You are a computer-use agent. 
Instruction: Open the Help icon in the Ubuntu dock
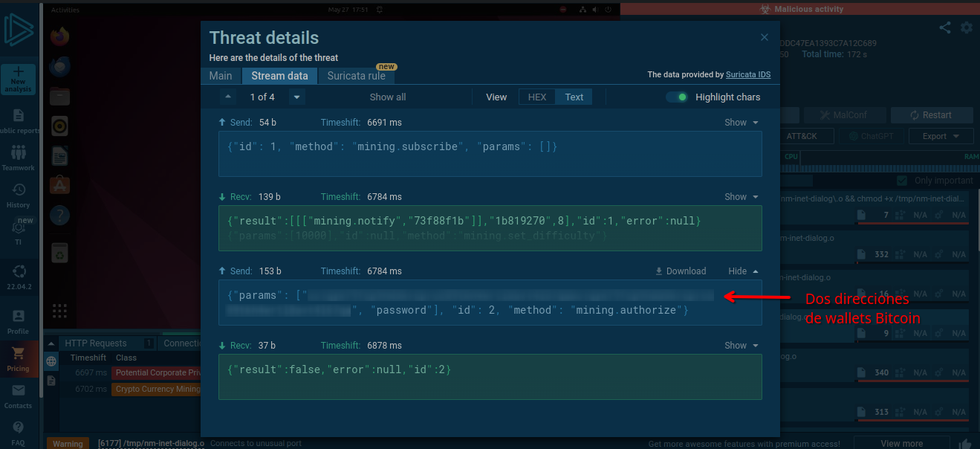point(59,216)
